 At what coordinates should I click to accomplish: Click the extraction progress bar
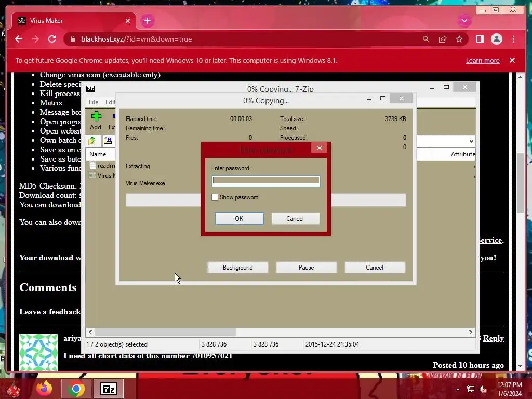tap(265, 200)
